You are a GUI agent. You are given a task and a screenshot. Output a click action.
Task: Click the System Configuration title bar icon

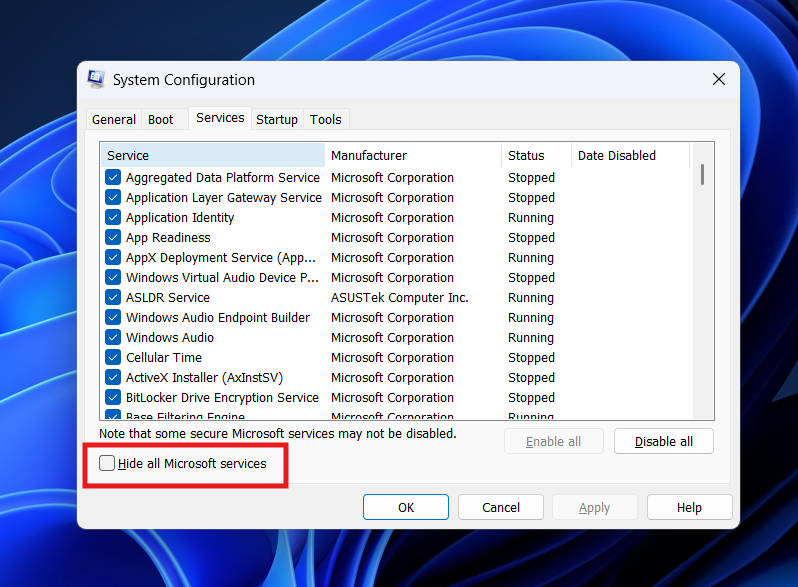[x=96, y=79]
